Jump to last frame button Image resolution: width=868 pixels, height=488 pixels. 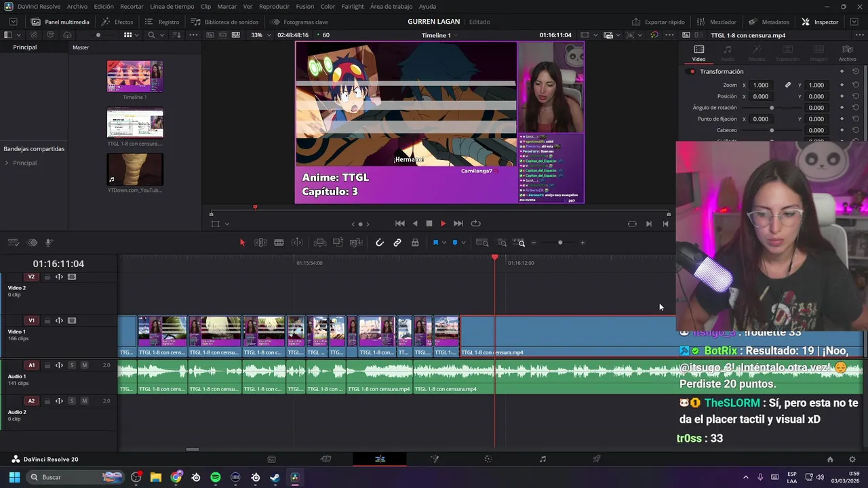tap(458, 224)
